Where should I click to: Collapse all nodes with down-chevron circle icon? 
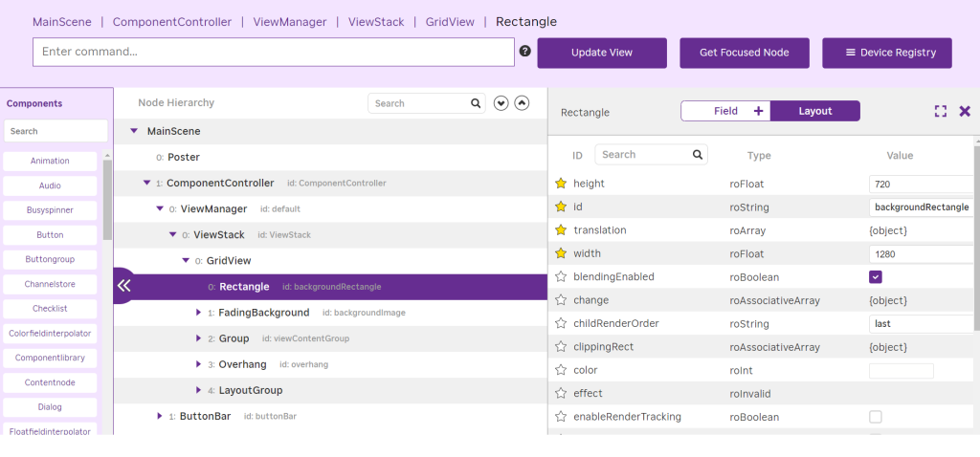[x=501, y=103]
